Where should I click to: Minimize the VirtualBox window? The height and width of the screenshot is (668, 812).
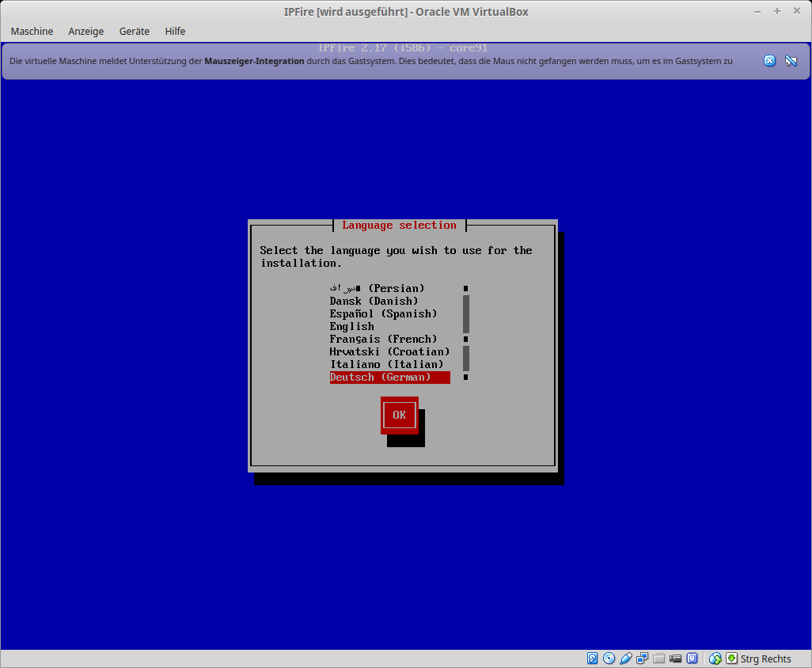(x=757, y=11)
